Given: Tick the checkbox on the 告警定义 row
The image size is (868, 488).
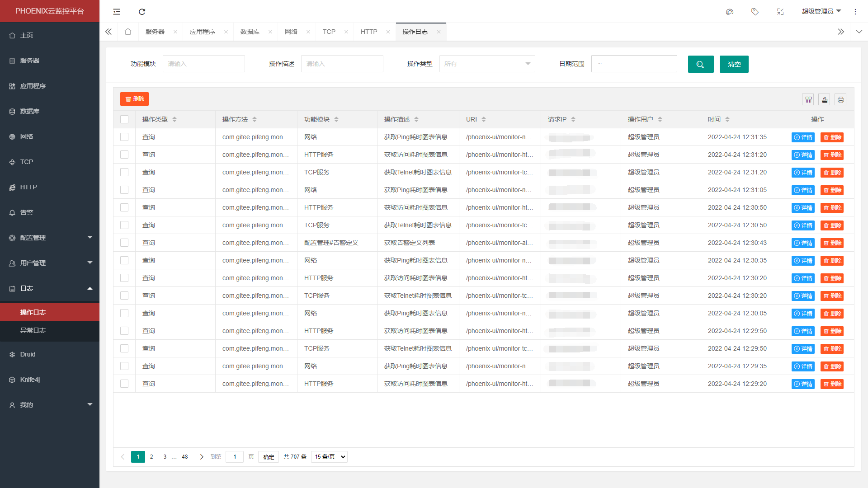Looking at the screenshot, I should point(124,243).
